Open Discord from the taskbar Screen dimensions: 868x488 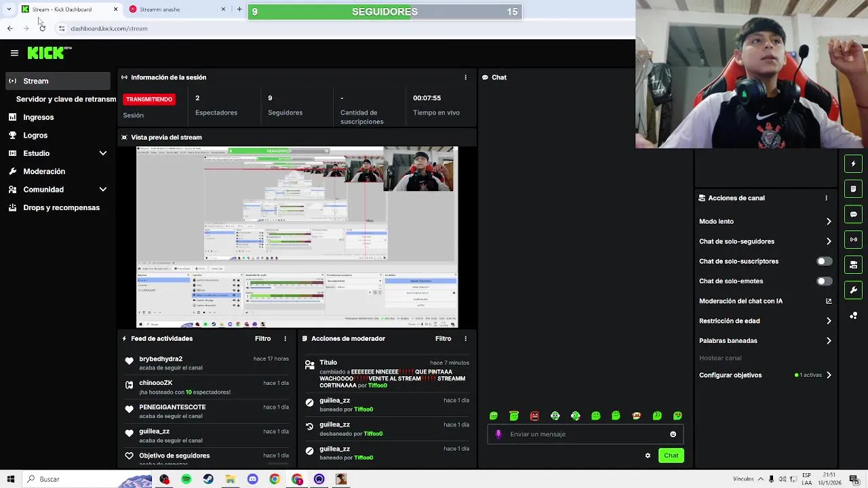click(252, 479)
